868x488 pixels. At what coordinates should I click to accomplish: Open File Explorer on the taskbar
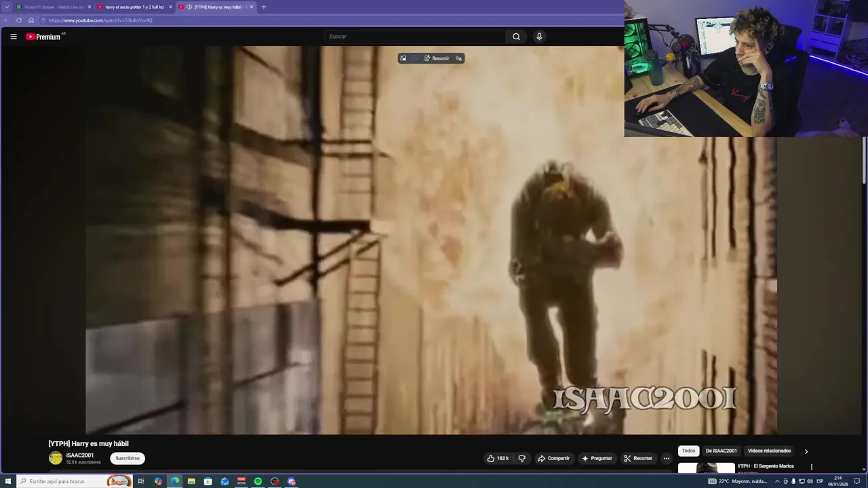point(191,481)
